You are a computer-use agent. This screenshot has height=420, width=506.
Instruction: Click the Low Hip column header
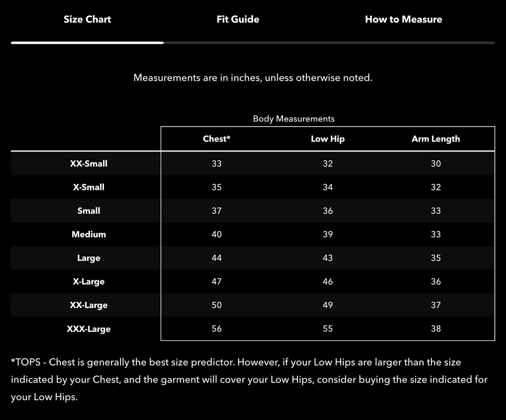point(327,139)
